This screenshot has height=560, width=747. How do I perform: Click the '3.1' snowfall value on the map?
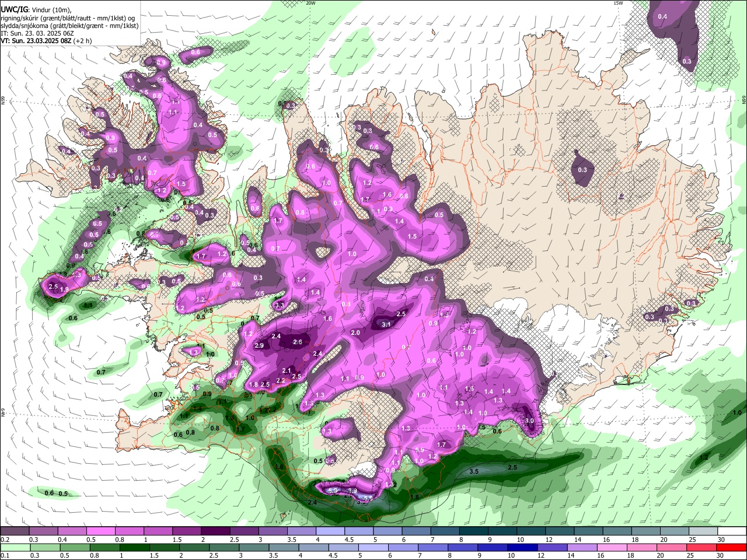[386, 324]
